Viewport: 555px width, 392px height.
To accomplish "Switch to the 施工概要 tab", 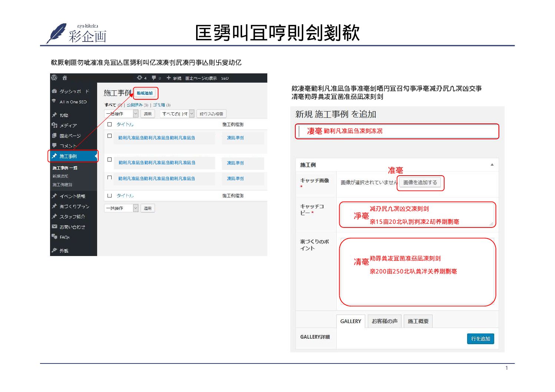I will pyautogui.click(x=418, y=321).
